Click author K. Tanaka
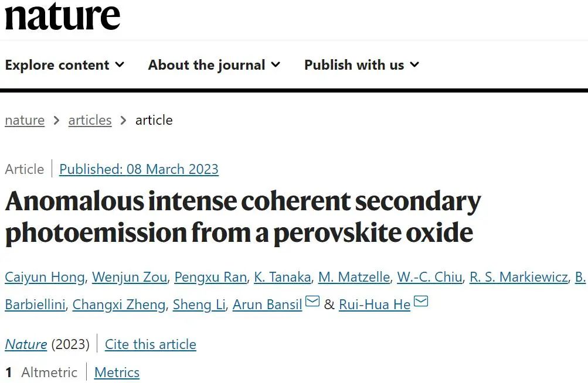 tap(283, 277)
